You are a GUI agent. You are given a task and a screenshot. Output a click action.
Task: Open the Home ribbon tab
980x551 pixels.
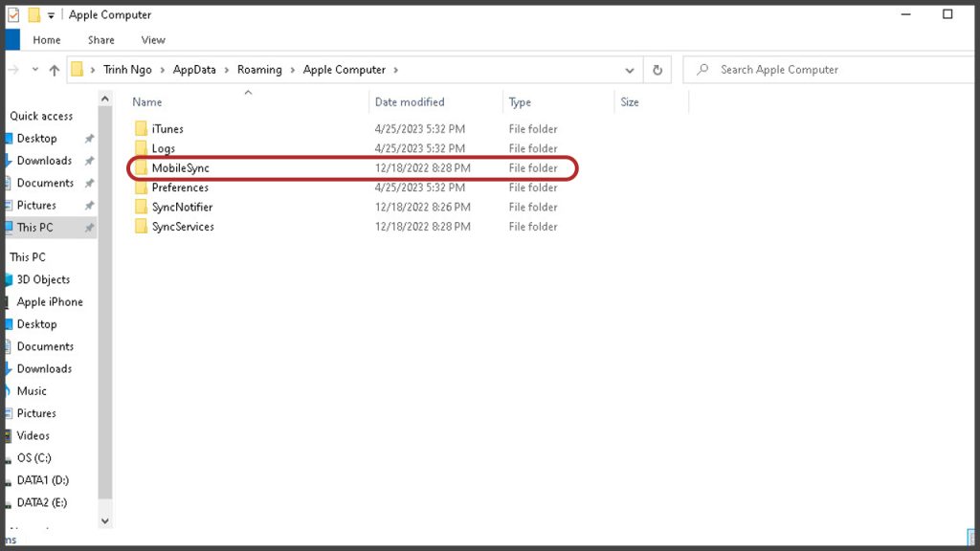(47, 40)
